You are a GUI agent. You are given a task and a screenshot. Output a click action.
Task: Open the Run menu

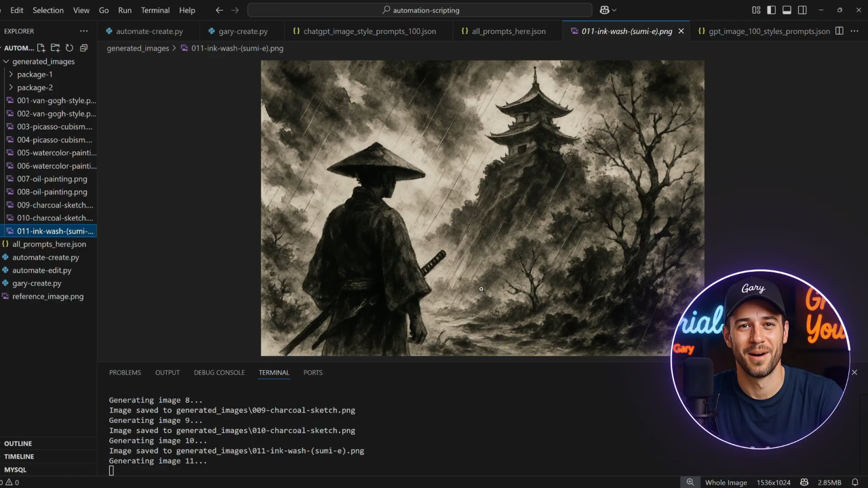(125, 10)
